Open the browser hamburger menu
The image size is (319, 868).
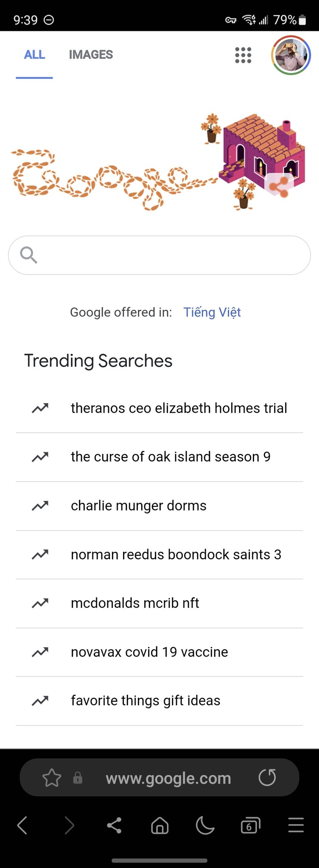pos(296,826)
